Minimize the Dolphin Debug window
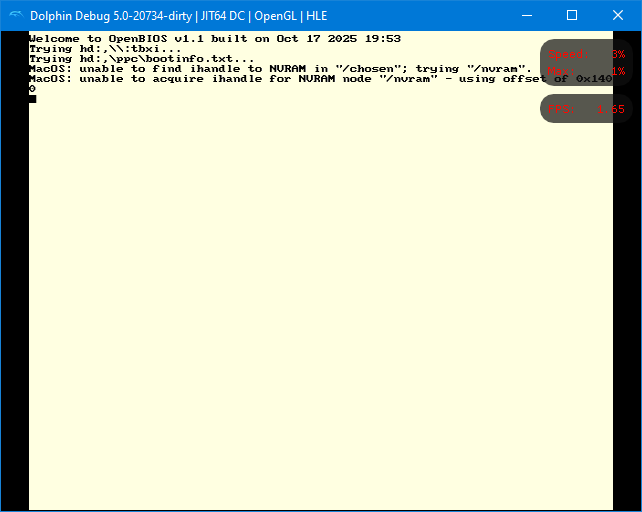 pos(526,15)
